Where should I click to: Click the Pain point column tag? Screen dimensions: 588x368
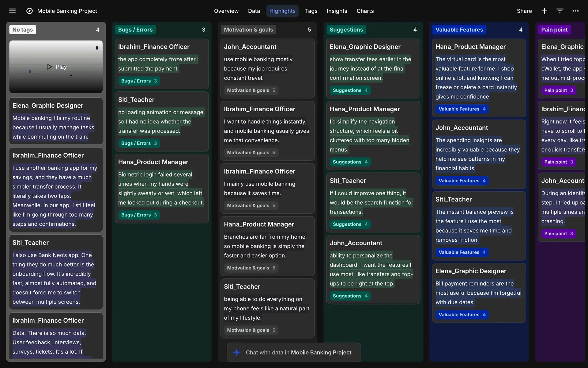tap(554, 30)
